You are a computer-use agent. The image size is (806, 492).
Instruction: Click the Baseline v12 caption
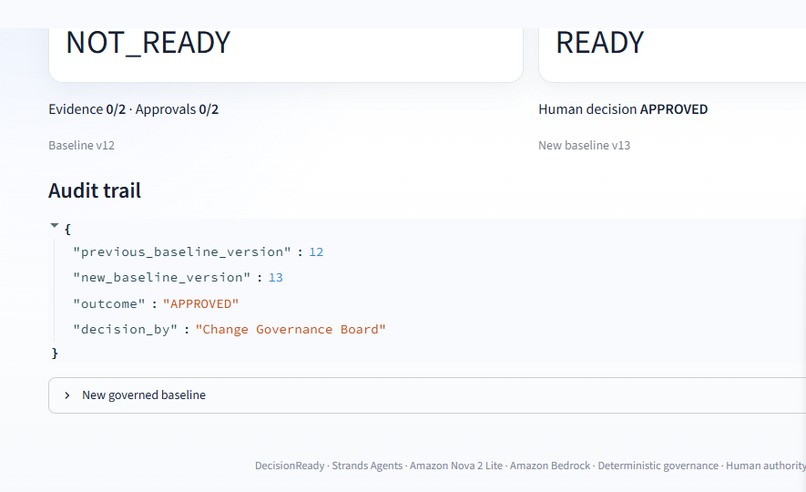click(x=81, y=145)
